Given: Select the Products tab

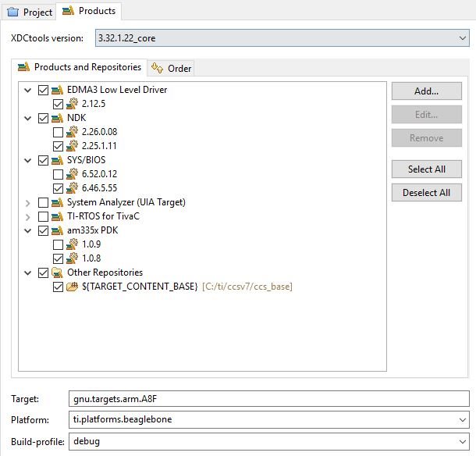Looking at the screenshot, I should pyautogui.click(x=89, y=11).
